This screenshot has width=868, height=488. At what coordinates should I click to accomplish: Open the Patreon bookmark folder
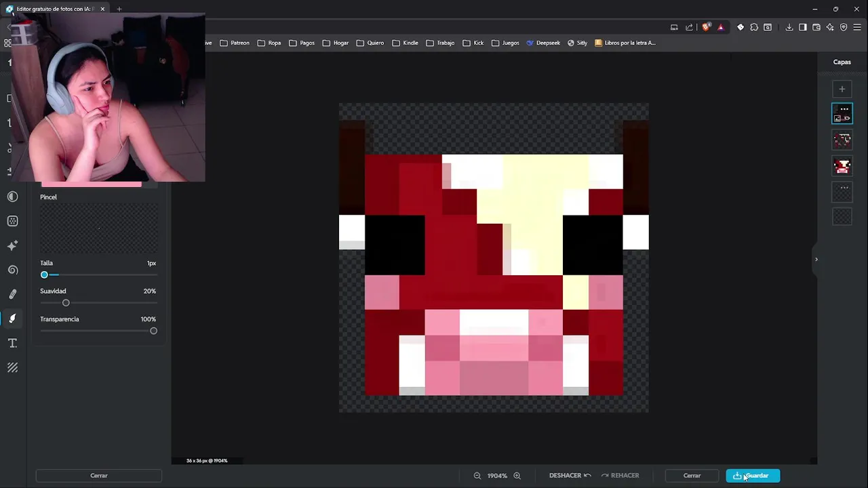pos(235,43)
